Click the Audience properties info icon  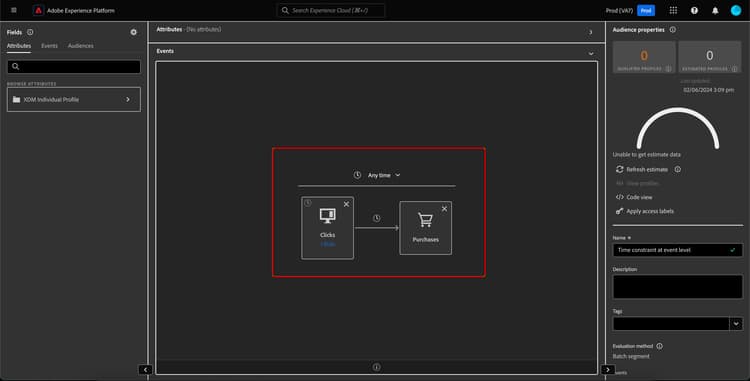(x=673, y=30)
